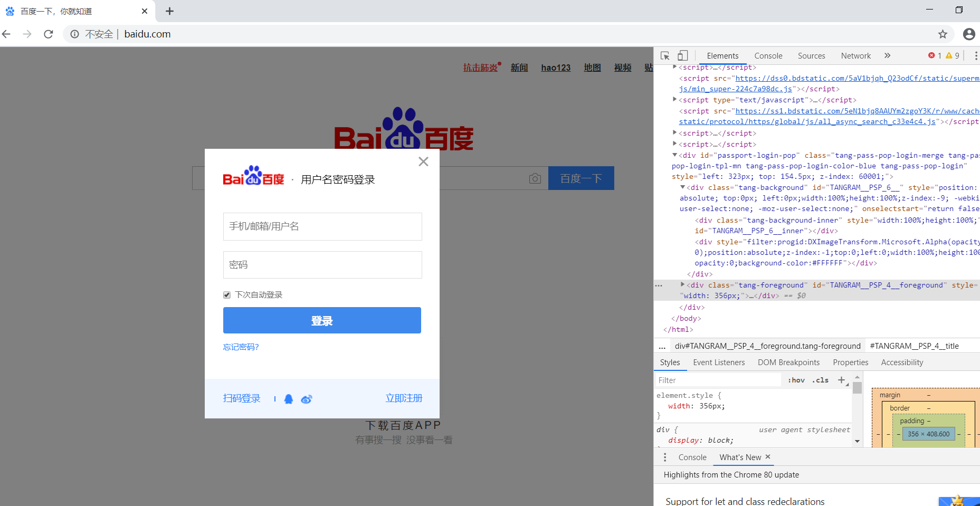Log in with the QQ penguin icon
The width and height of the screenshot is (980, 506).
click(x=289, y=399)
